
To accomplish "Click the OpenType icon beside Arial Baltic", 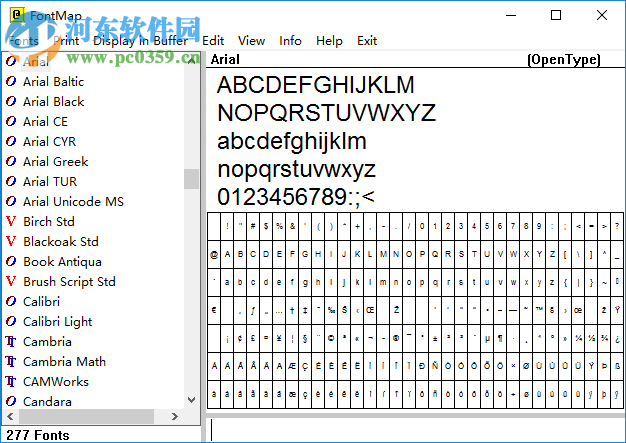I will [x=11, y=81].
